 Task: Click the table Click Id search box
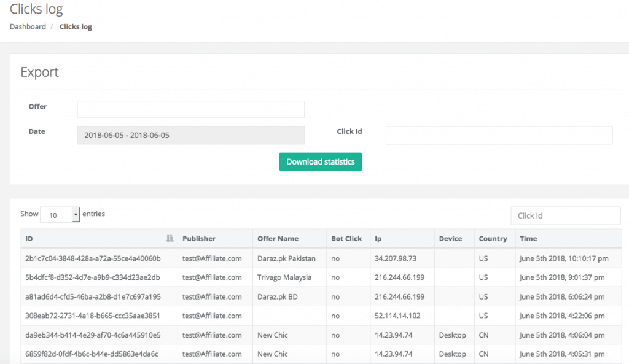tap(565, 215)
